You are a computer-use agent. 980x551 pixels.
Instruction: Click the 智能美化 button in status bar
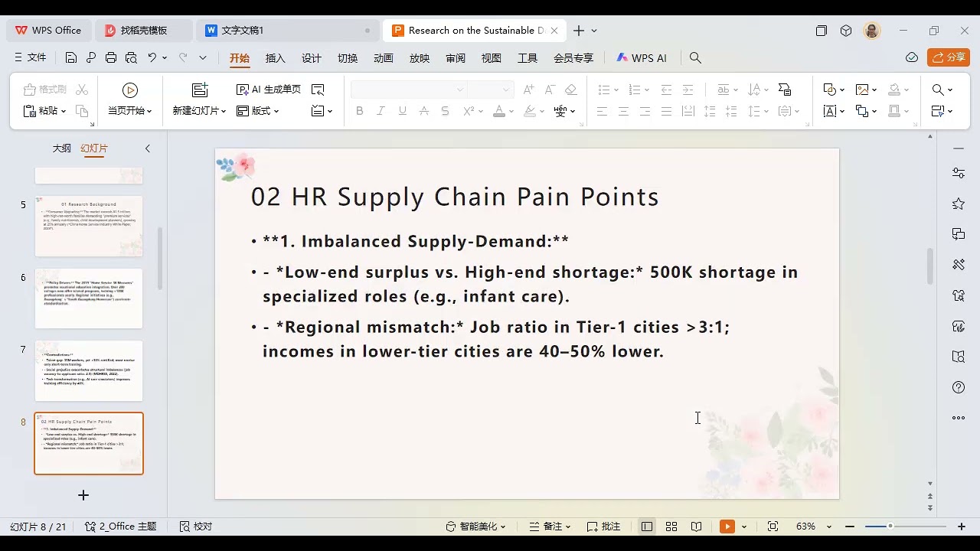pyautogui.click(x=476, y=527)
